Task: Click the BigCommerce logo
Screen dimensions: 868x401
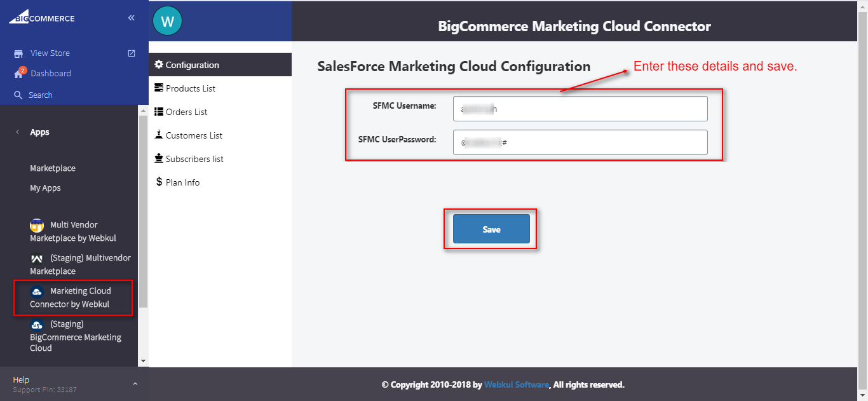Action: tap(42, 17)
